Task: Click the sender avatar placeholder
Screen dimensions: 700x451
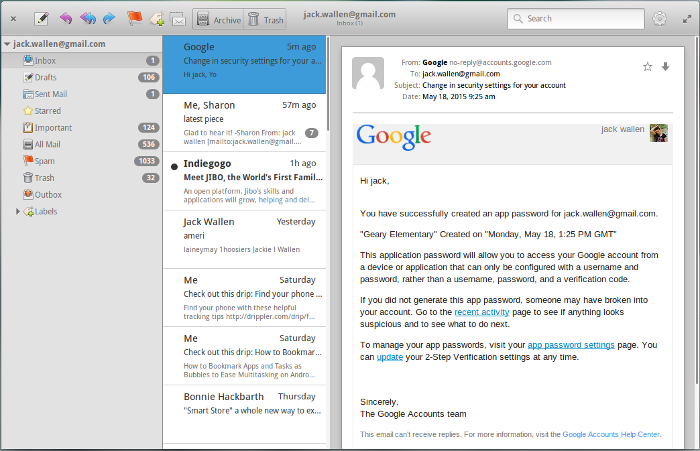Action: [x=368, y=73]
